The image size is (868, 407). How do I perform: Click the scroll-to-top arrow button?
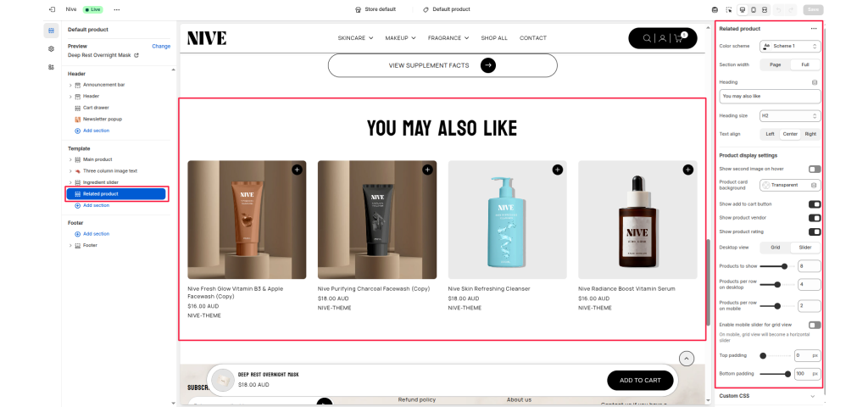click(x=687, y=359)
